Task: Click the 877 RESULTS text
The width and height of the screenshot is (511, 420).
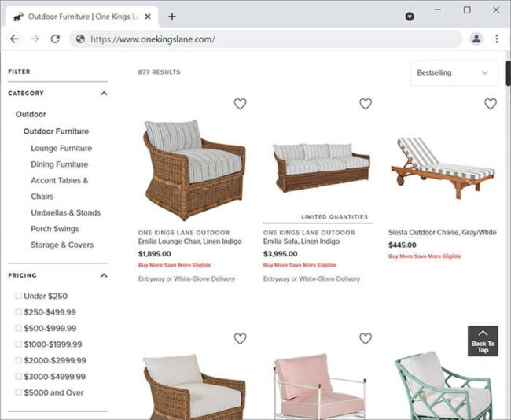Action: [159, 72]
